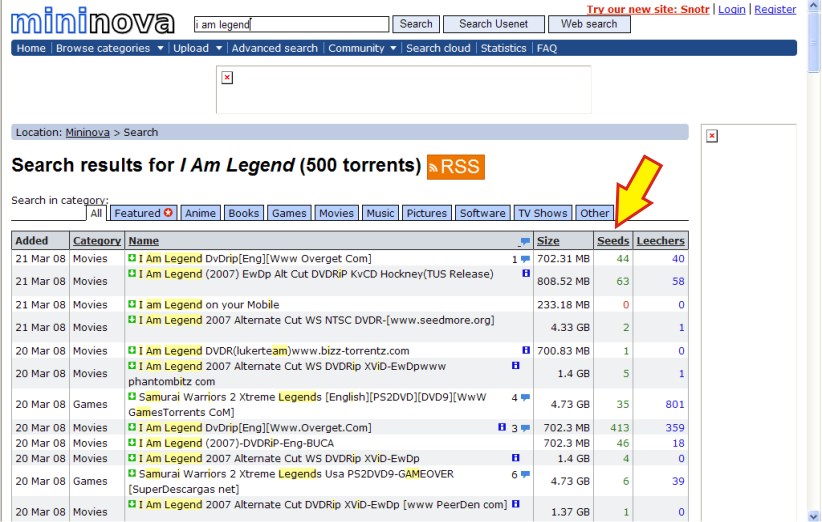Expand the Community dropdown arrow
The image size is (822, 522).
tap(393, 48)
